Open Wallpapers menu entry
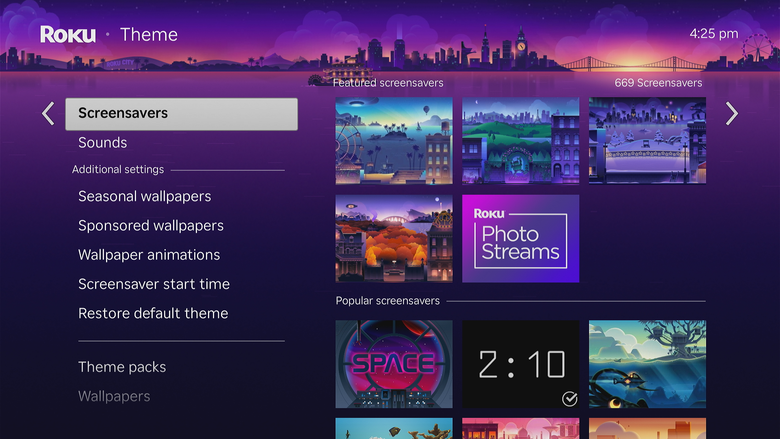The width and height of the screenshot is (780, 439). pos(114,396)
